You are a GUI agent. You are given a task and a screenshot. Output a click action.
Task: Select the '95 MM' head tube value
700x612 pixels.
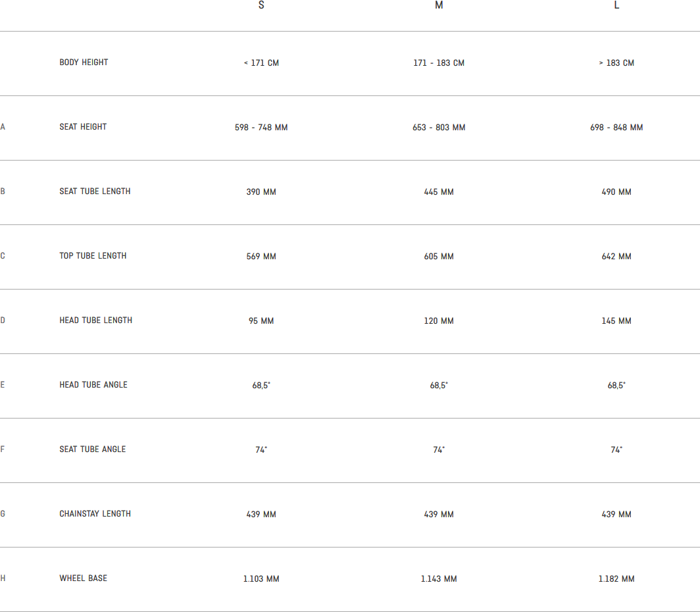pyautogui.click(x=261, y=321)
